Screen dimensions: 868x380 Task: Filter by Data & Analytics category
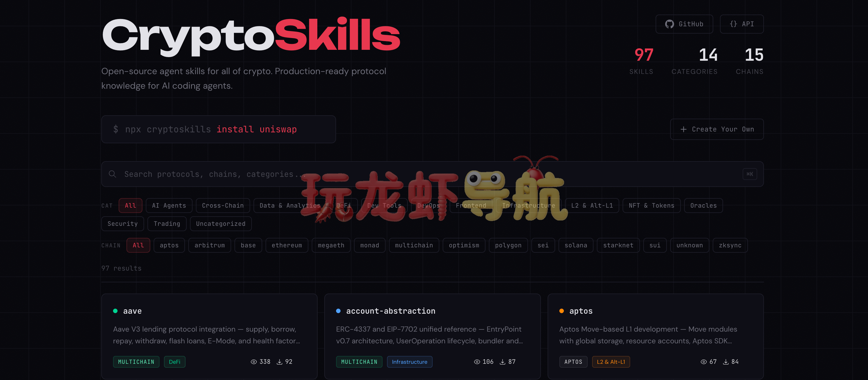(x=290, y=205)
